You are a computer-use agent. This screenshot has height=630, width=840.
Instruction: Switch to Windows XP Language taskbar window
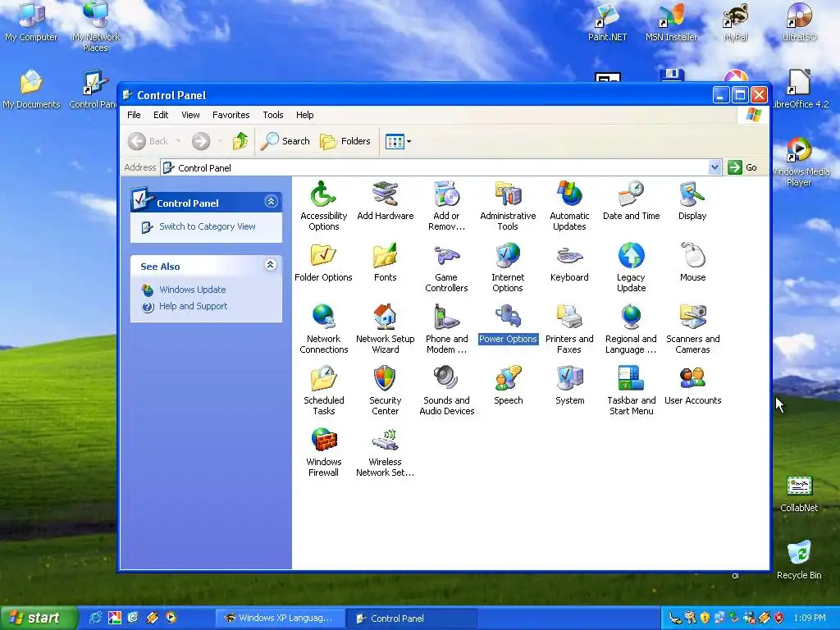pos(280,619)
